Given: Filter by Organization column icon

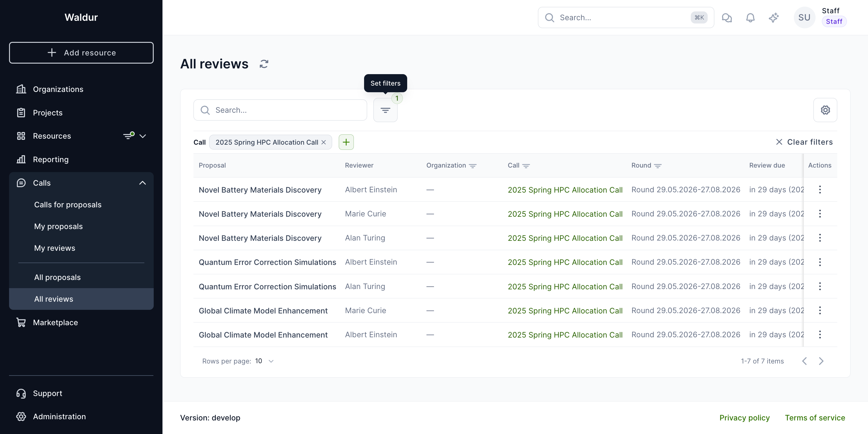Looking at the screenshot, I should click(x=472, y=166).
